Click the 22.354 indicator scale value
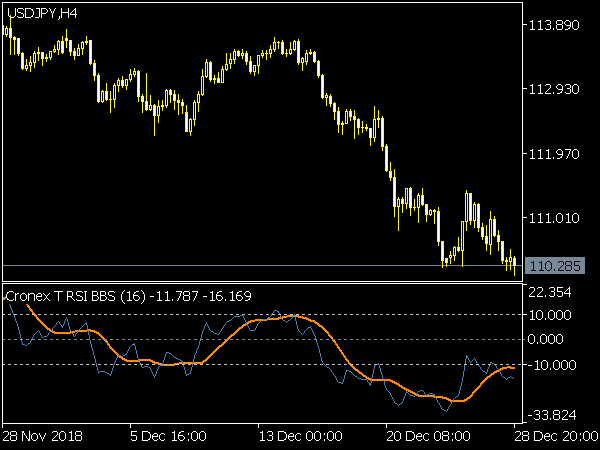The height and width of the screenshot is (450, 600). coord(549,292)
